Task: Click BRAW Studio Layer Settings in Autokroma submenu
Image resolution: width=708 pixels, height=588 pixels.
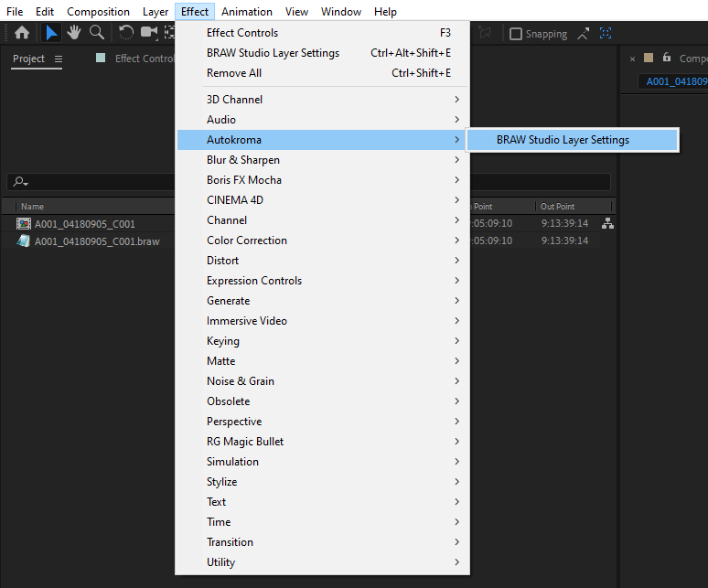Action: pyautogui.click(x=563, y=140)
